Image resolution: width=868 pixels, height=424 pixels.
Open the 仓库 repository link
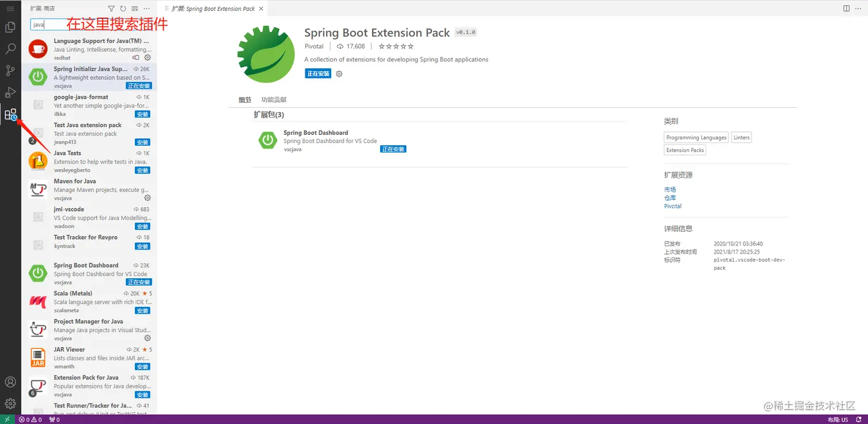click(x=670, y=198)
